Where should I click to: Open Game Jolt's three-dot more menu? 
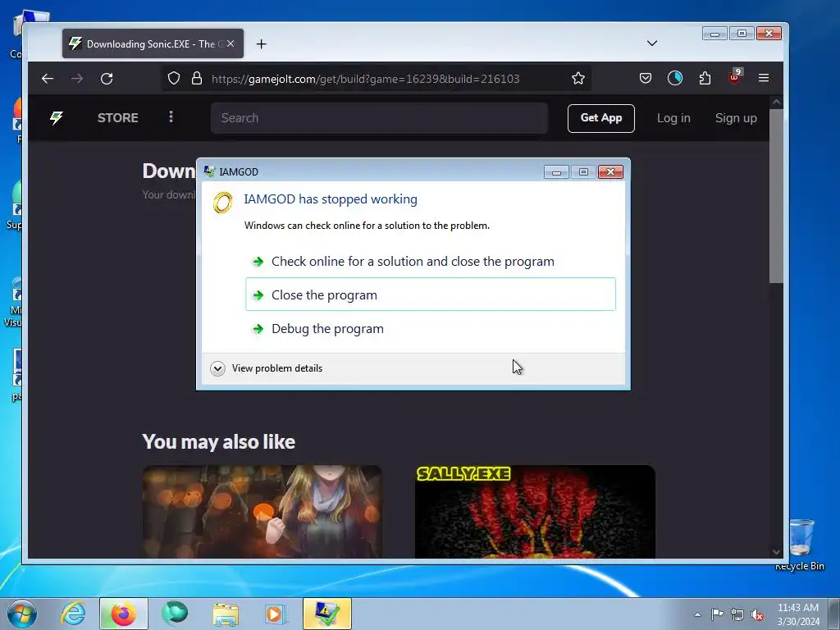[x=171, y=116]
